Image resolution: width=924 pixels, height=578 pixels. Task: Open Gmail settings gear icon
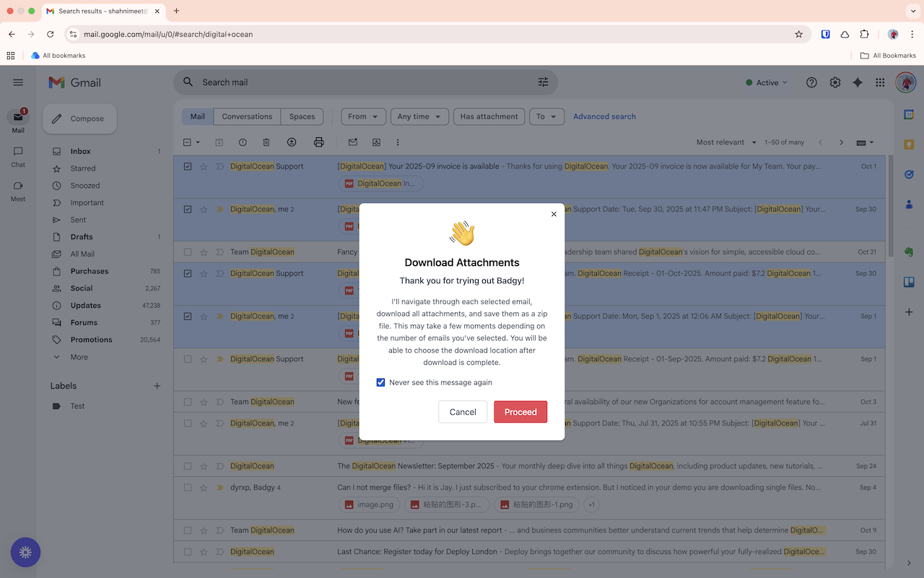[835, 82]
